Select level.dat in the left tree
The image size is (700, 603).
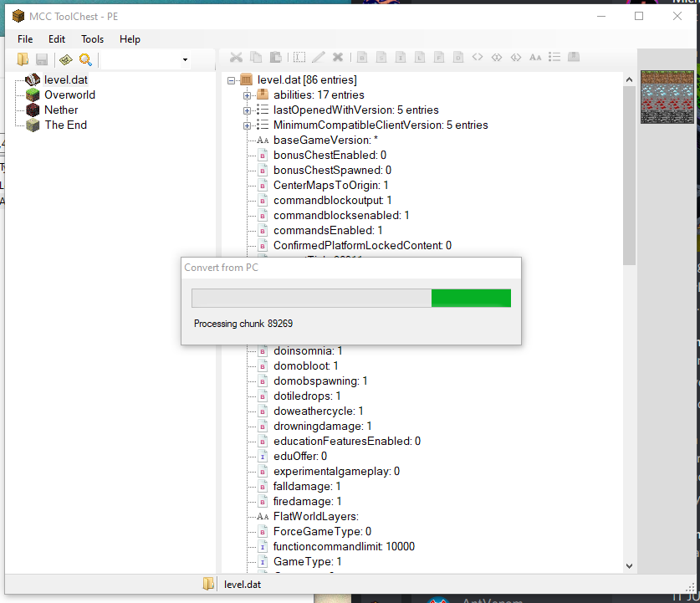tap(65, 80)
